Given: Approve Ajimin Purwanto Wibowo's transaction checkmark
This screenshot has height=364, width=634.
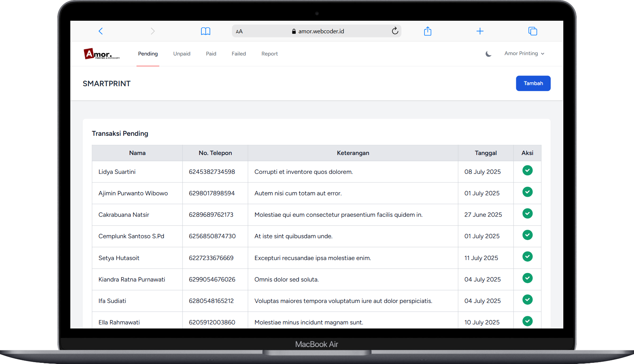Looking at the screenshot, I should coord(527,192).
